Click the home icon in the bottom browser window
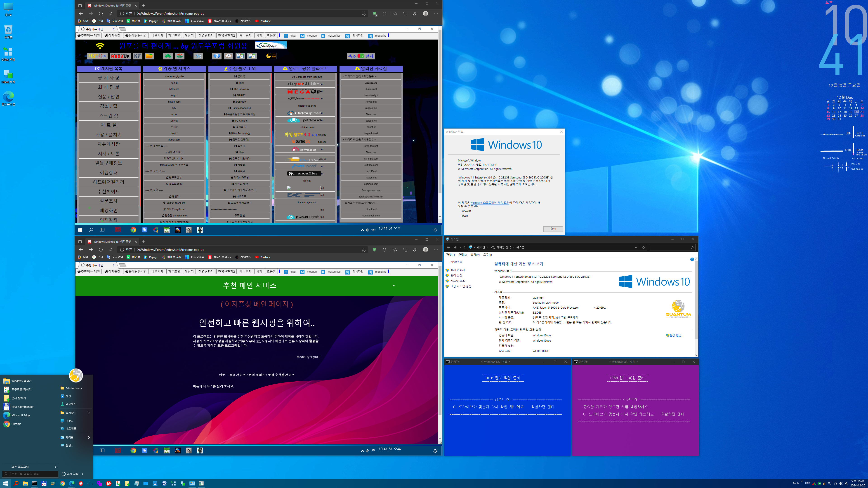Viewport: 868px width, 488px height. [x=111, y=250]
